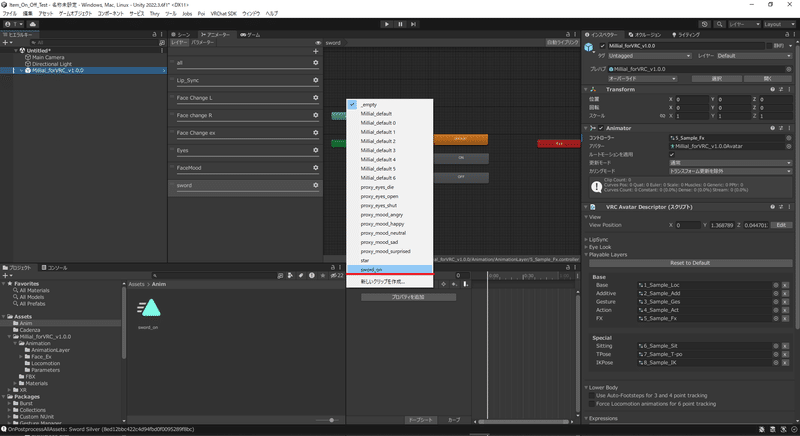Click the Project panel search by label icon
Image resolution: width=800 pixels, height=436 pixels.
pyautogui.click(x=301, y=275)
